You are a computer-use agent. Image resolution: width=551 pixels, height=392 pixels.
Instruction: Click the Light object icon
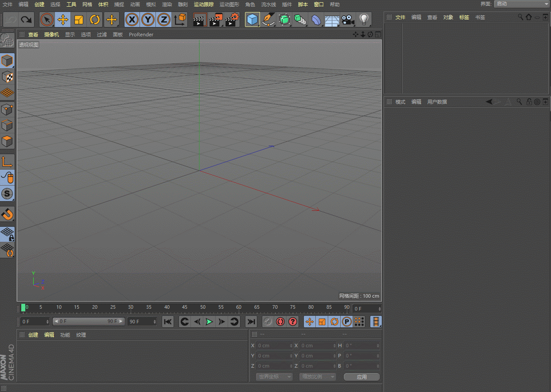(x=364, y=20)
